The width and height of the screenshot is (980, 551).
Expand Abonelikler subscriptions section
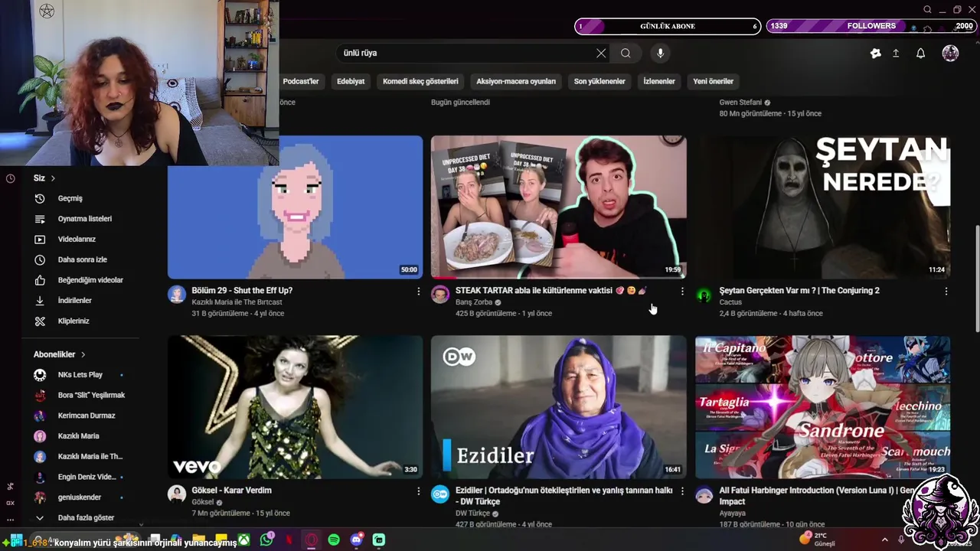pyautogui.click(x=60, y=354)
